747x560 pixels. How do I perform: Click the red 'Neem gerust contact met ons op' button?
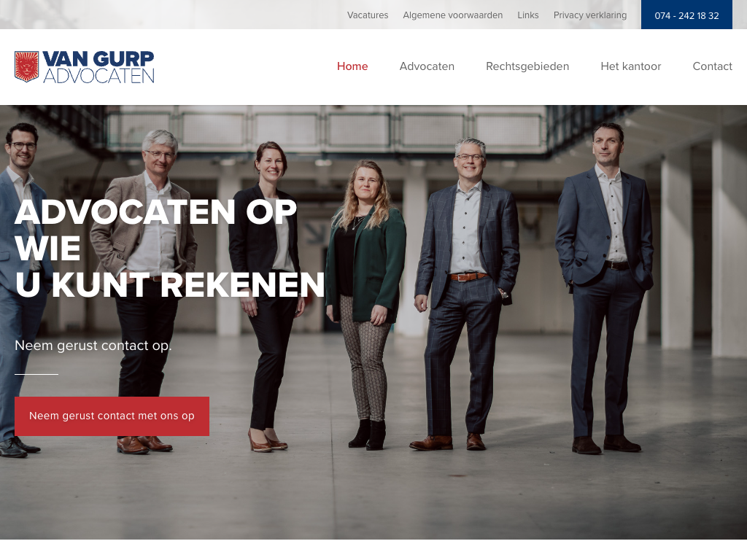tap(112, 416)
